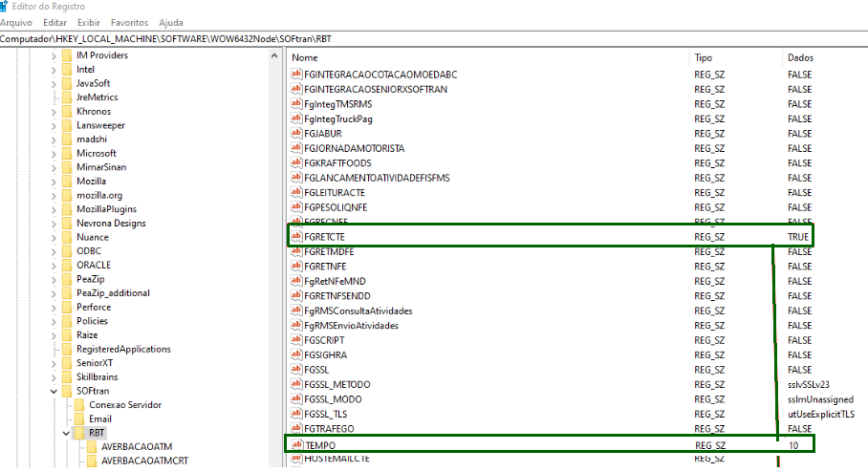Click the registry path address bar
Screen dimensions: 868x472
click(x=434, y=39)
